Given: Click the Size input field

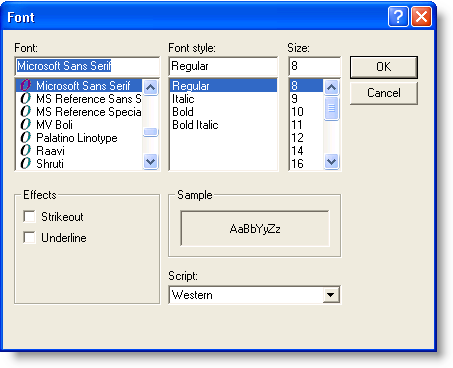Looking at the screenshot, I should [x=314, y=66].
